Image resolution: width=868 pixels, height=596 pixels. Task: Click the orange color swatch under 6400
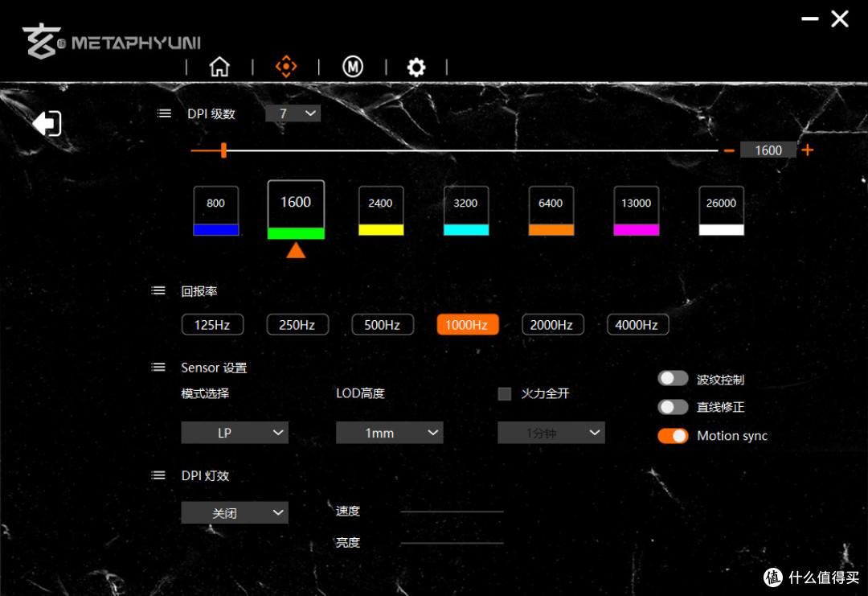tap(551, 230)
